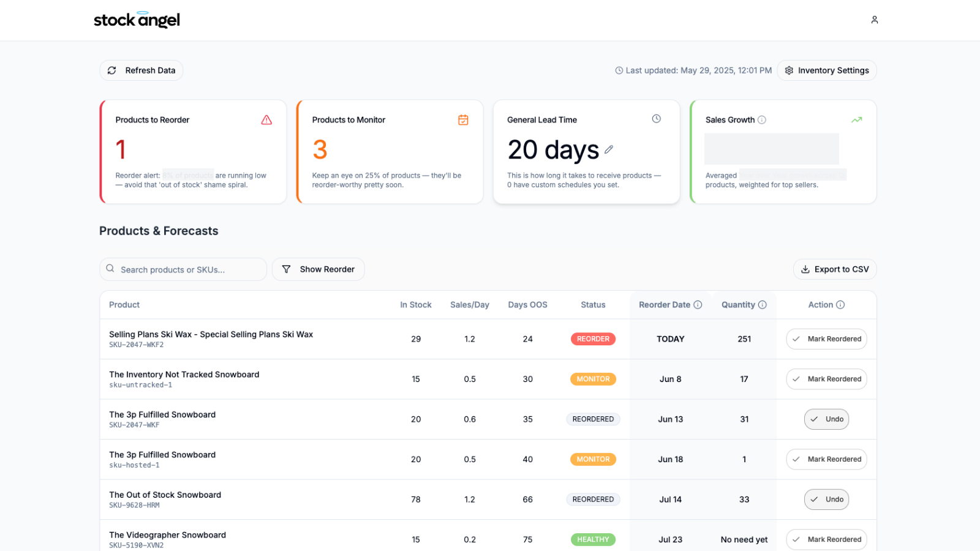Click the Refresh Data button
Image resolution: width=980 pixels, height=551 pixels.
[141, 70]
